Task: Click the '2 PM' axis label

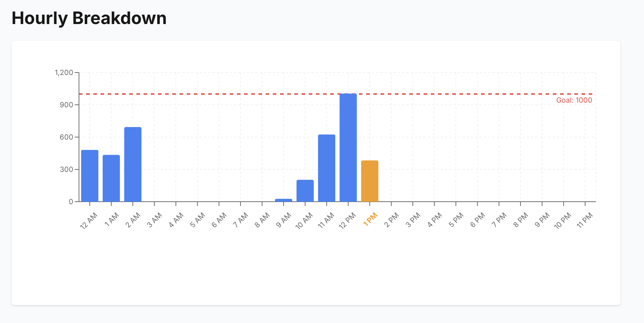Action: 392,220
